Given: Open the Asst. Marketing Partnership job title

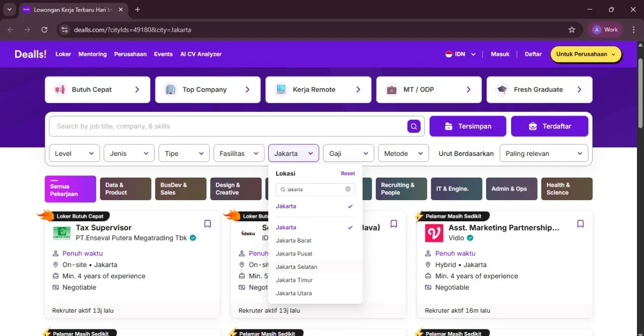Looking at the screenshot, I should (504, 228).
